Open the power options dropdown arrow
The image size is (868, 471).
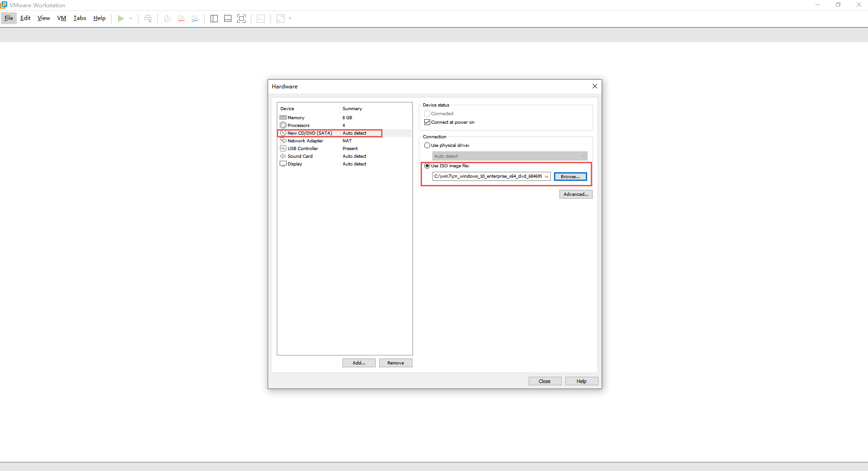coord(131,19)
